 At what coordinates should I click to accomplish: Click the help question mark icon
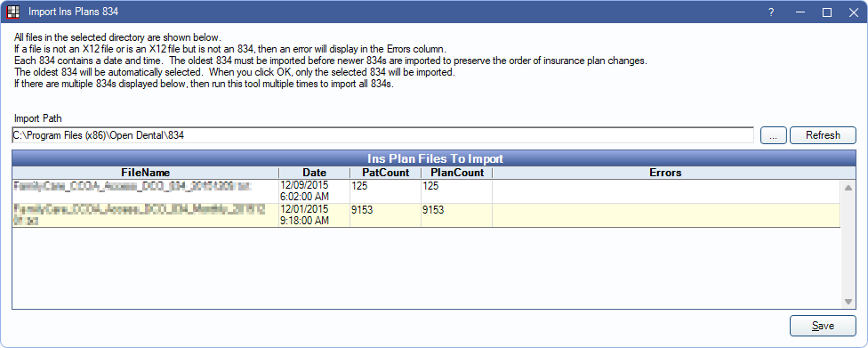pyautogui.click(x=771, y=12)
